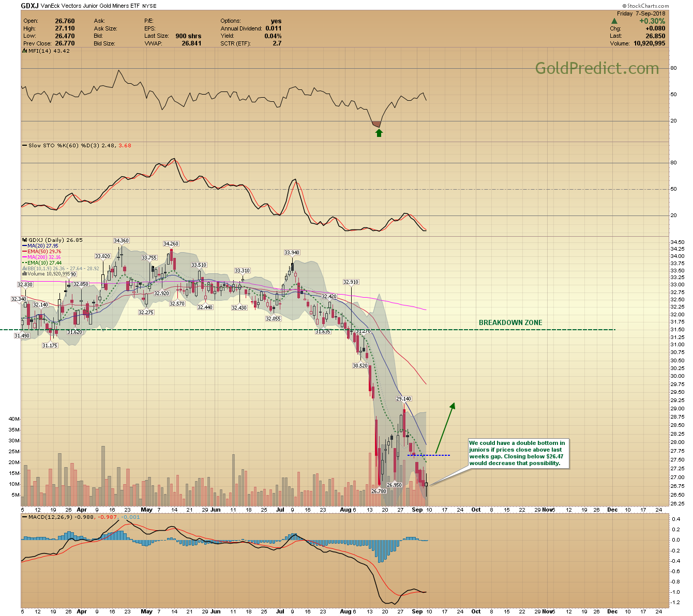Click the 31.635 price label

(323, 332)
